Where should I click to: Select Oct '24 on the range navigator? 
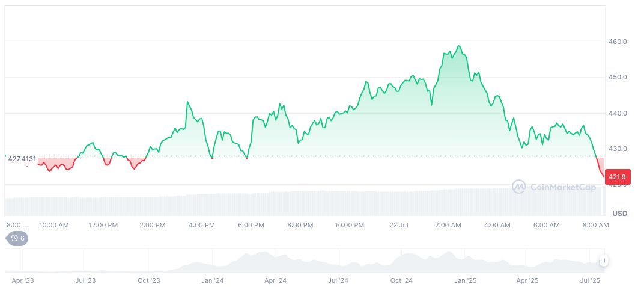point(401,280)
